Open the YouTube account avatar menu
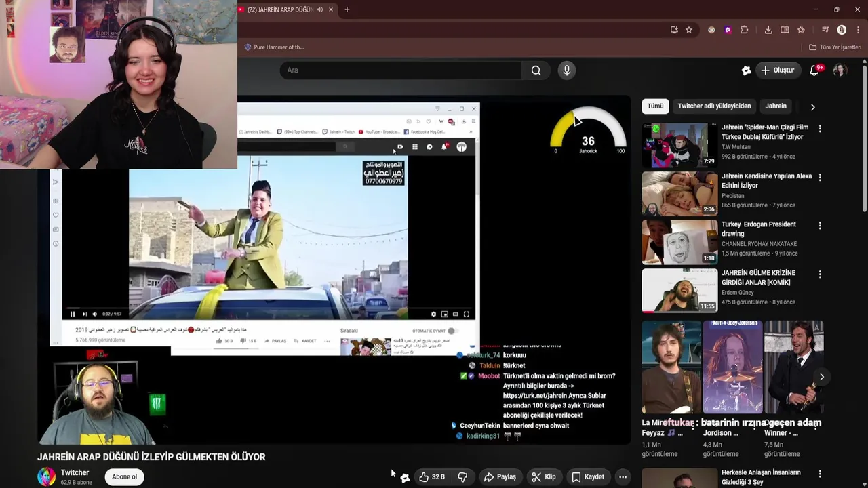868x488 pixels. click(840, 70)
